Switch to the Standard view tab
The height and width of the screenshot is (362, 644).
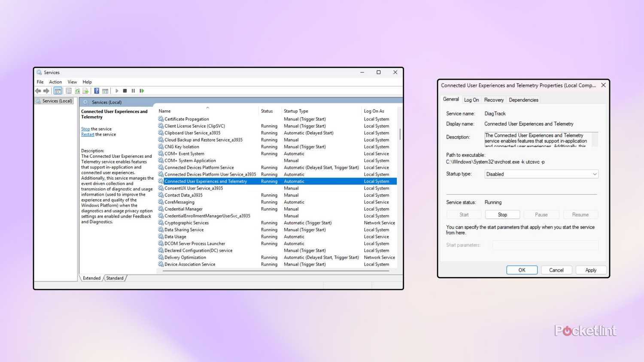coord(115,278)
